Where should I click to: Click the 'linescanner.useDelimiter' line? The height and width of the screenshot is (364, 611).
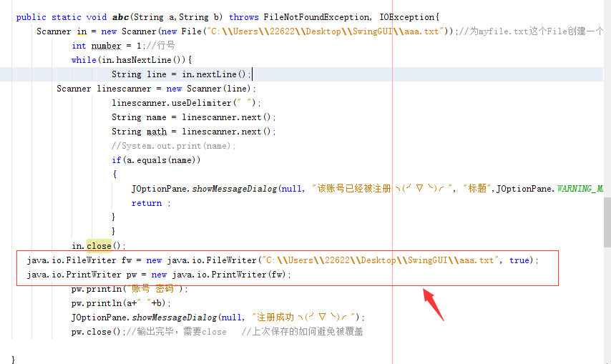pyautogui.click(x=186, y=103)
